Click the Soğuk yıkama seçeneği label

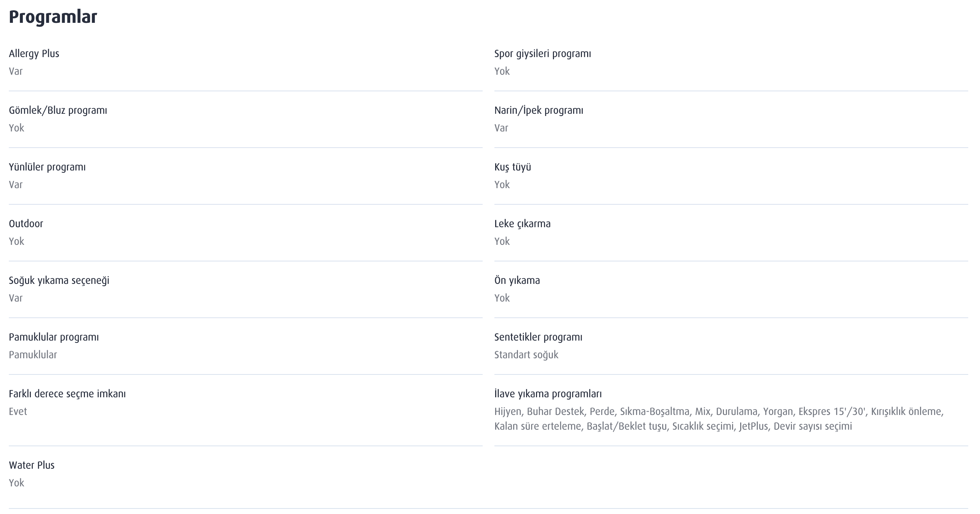click(59, 281)
